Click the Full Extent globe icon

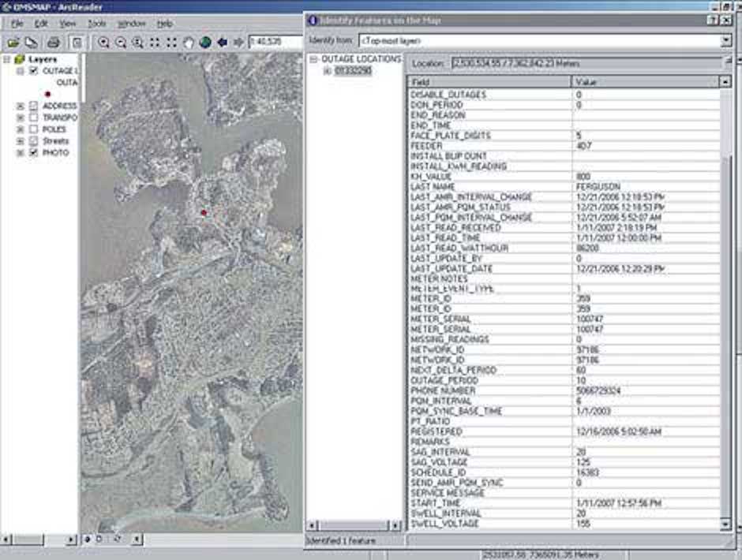click(x=205, y=43)
